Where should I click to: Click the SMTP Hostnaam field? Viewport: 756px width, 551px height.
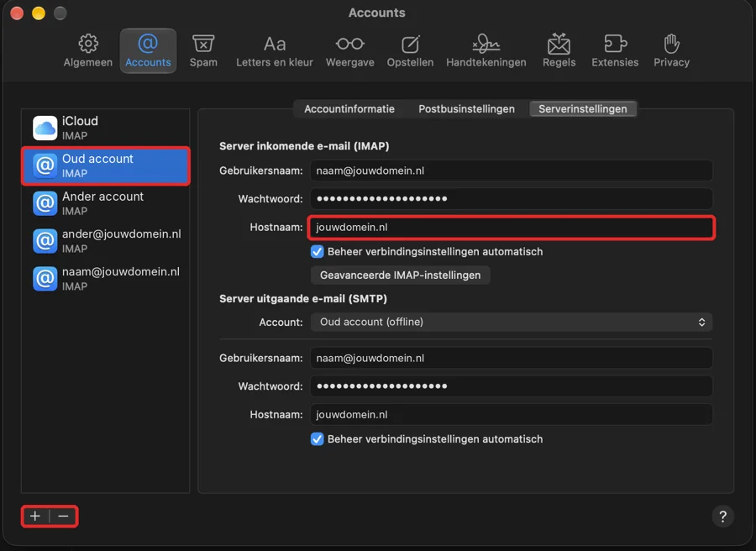pos(512,415)
